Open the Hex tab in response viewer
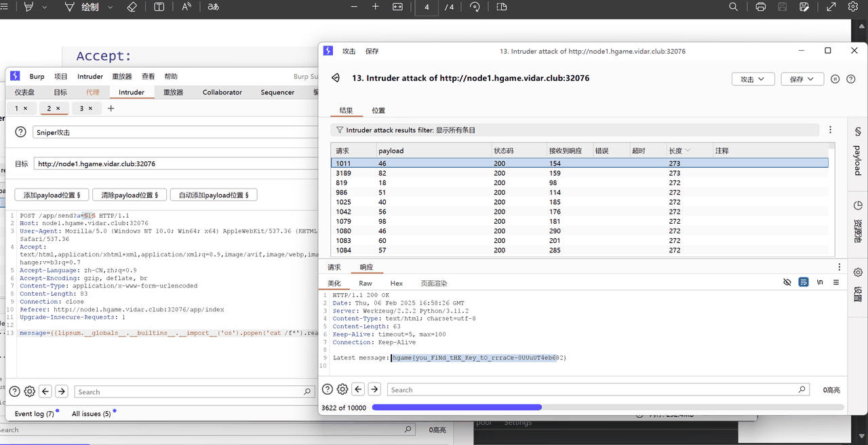The height and width of the screenshot is (445, 868). pos(397,283)
